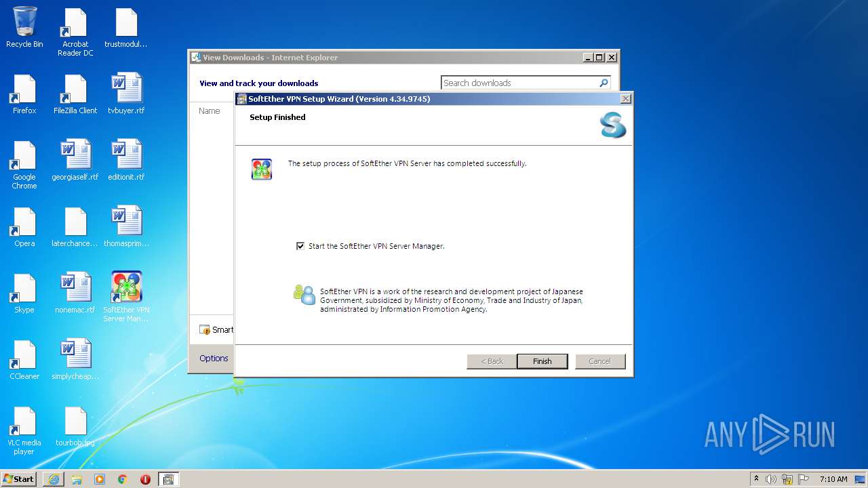The image size is (868, 488).
Task: Open the volume speaker tray icon
Action: (x=771, y=479)
